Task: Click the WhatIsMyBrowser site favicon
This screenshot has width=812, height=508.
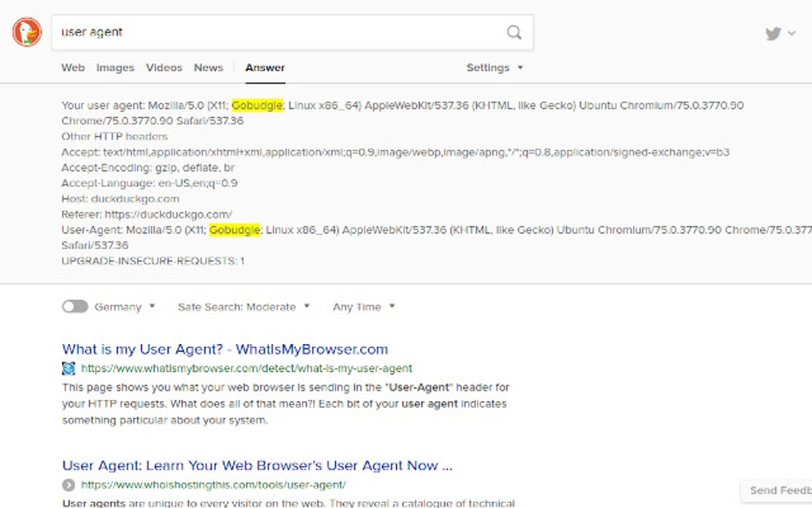Action: 68,368
